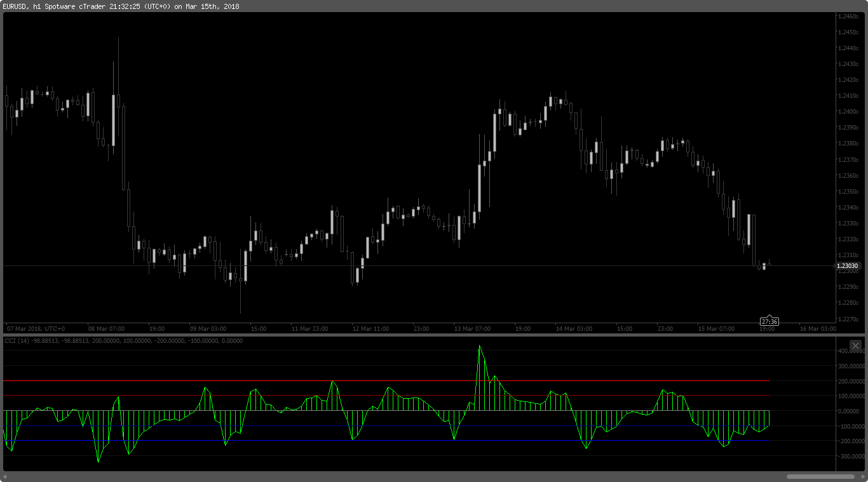Click the CCI (14) indicator legend text

(123, 341)
